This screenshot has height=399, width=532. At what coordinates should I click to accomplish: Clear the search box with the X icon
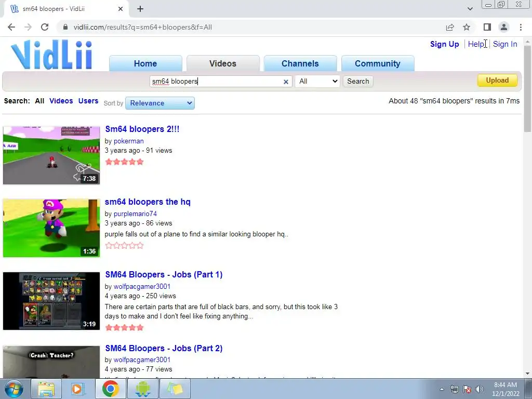tap(286, 82)
